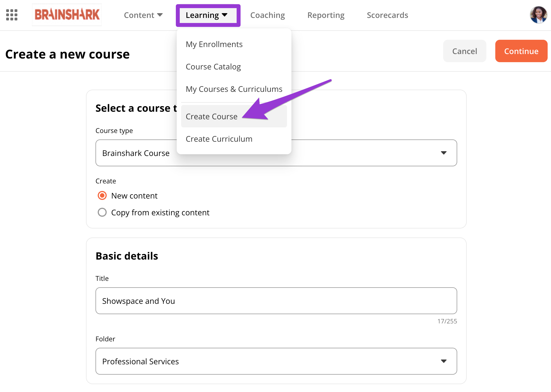Open the Folder dropdown

276,361
